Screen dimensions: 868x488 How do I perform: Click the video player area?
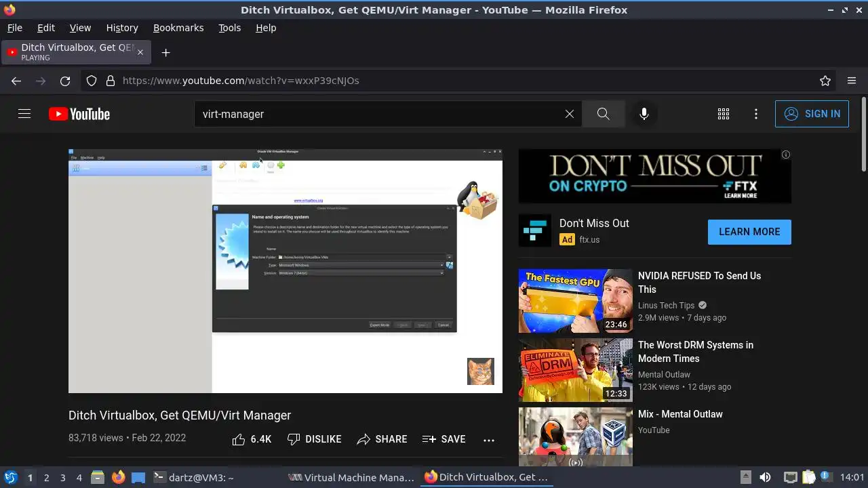[285, 271]
